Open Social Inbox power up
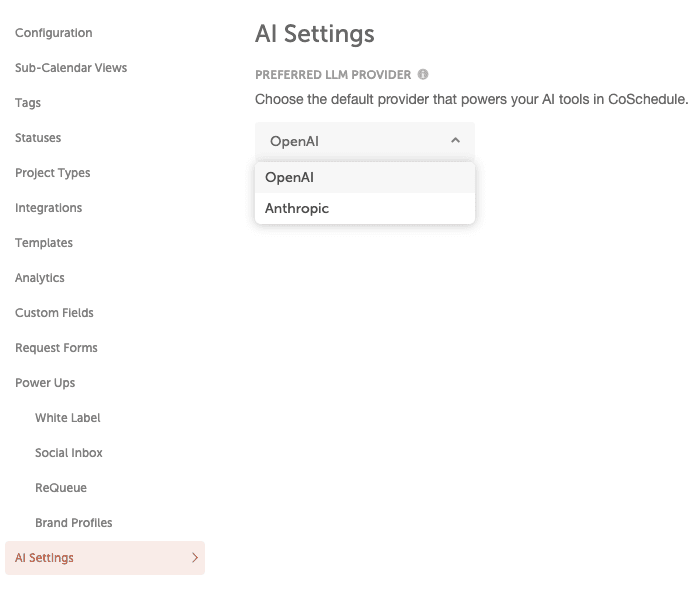Image resolution: width=697 pixels, height=597 pixels. [69, 453]
